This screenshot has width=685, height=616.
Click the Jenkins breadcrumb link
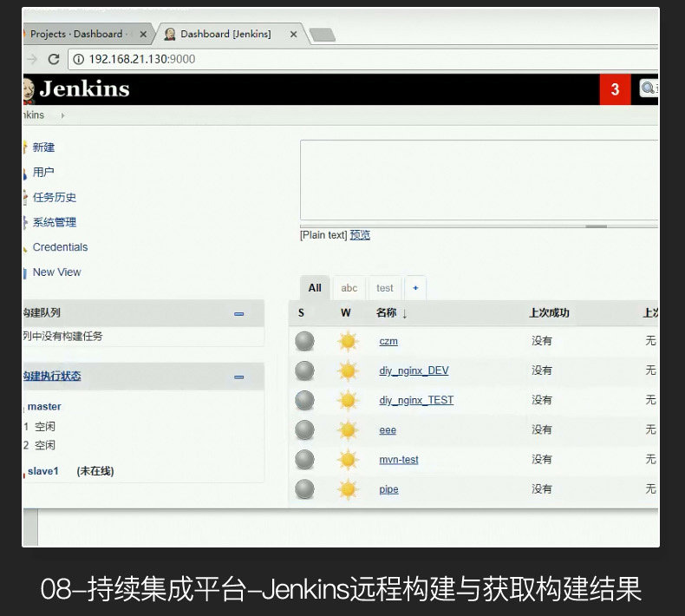[x=34, y=115]
